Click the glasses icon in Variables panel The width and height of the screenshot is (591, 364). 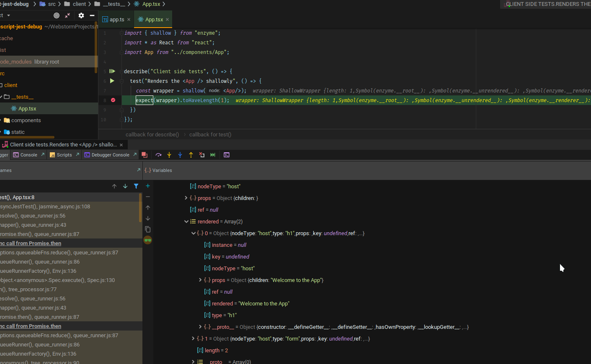coord(147,240)
